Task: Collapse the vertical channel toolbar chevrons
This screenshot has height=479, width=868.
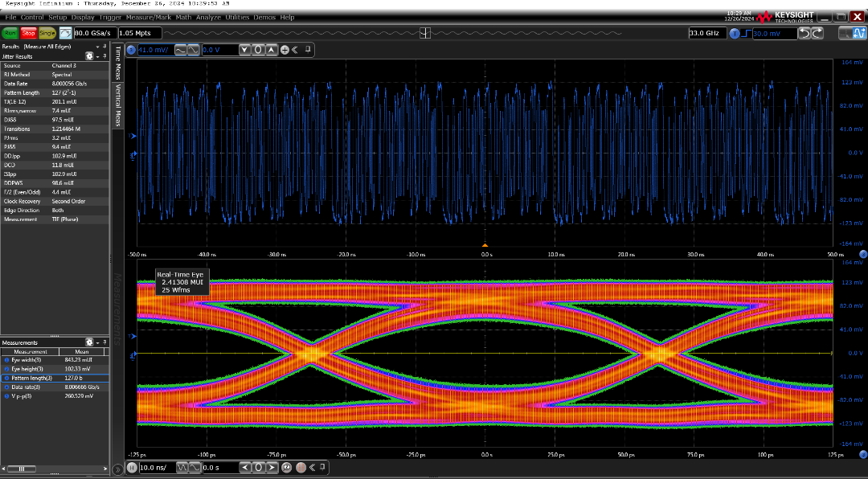Action: point(295,50)
